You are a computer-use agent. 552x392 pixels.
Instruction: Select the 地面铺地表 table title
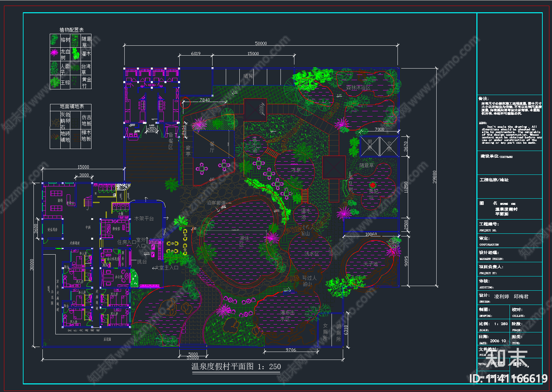point(72,107)
